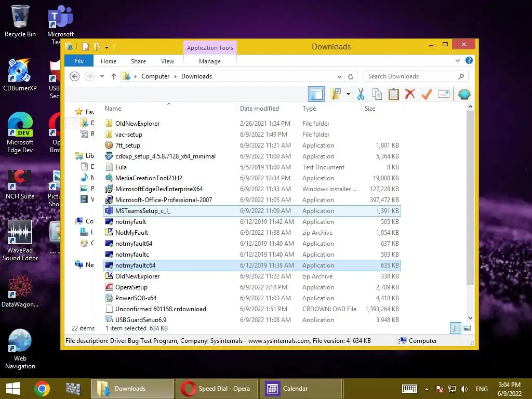Select Libraries in the navigation pane

85,156
